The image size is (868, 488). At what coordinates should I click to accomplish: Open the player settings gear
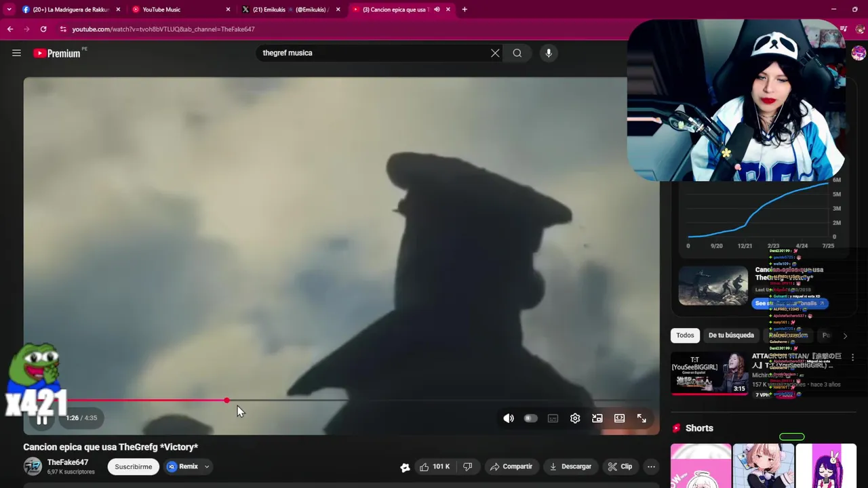[x=575, y=418]
